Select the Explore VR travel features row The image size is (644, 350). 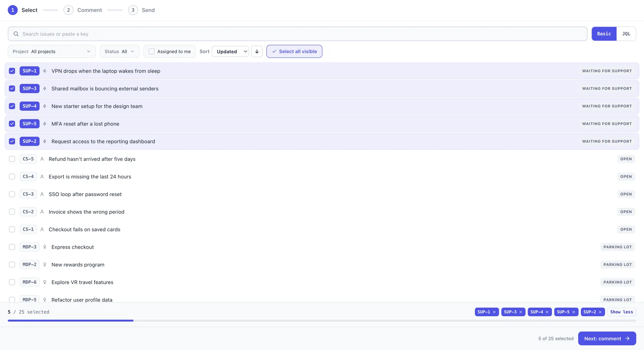pos(322,282)
